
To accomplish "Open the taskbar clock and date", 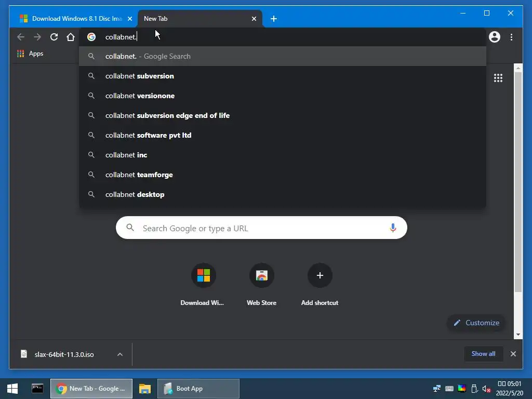I will 510,389.
